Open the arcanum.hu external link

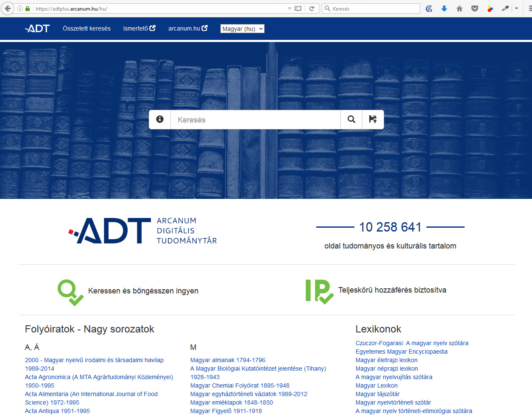(188, 28)
